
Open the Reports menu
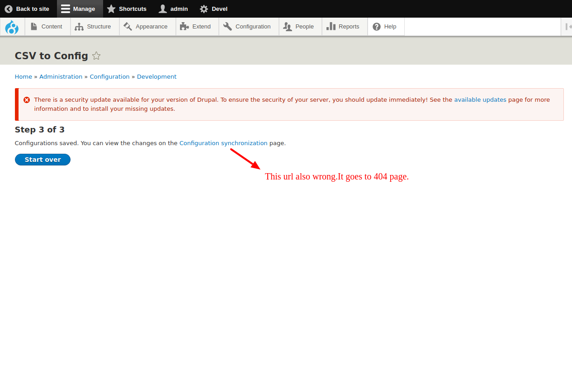(345, 27)
